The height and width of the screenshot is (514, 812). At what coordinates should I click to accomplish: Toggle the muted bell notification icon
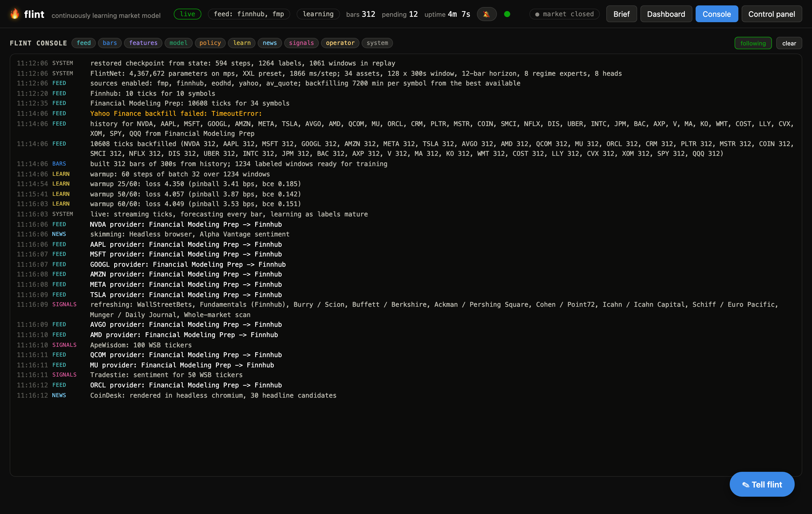click(486, 14)
